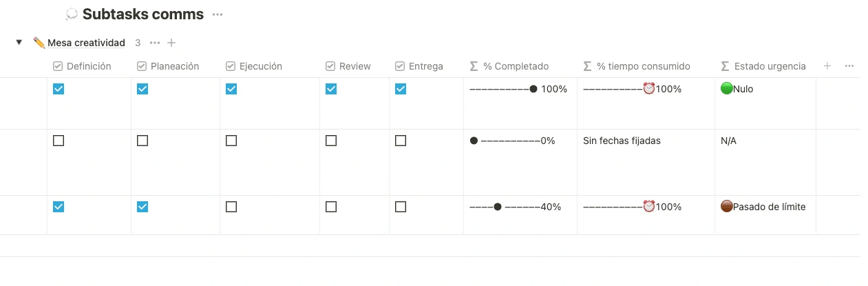Screen dimensions: 868x286
Task: Click the 40% completion progress bar
Action: (x=515, y=207)
